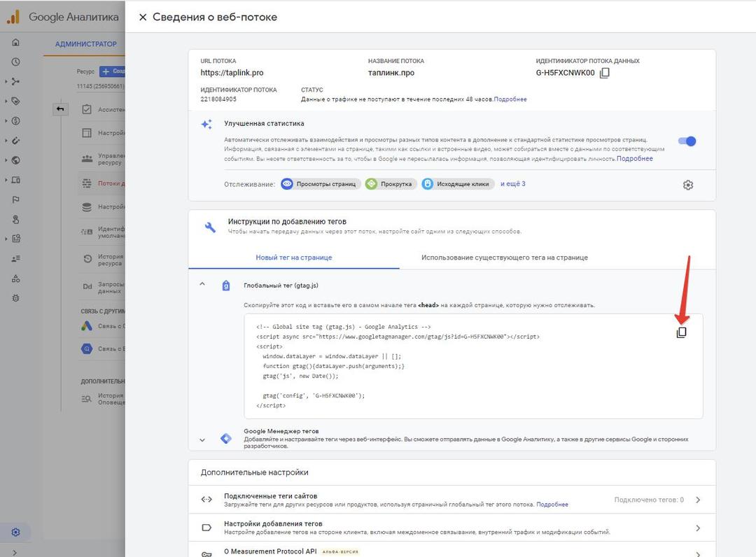Click the https://taplink.pro stream URL text
The height and width of the screenshot is (557, 756).
click(232, 73)
